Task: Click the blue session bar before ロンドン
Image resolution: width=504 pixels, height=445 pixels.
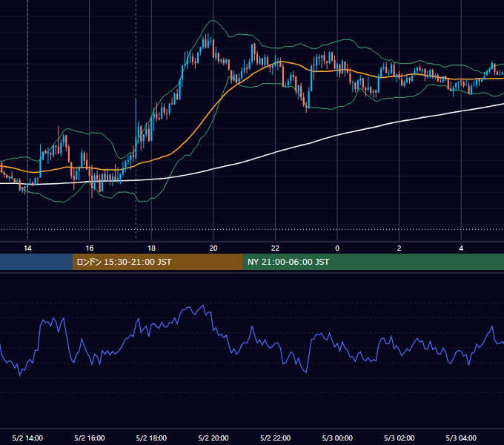Action: pyautogui.click(x=36, y=262)
